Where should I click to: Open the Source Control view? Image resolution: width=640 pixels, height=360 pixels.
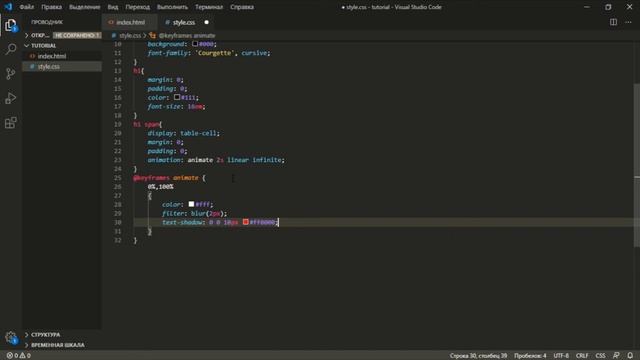click(11, 73)
